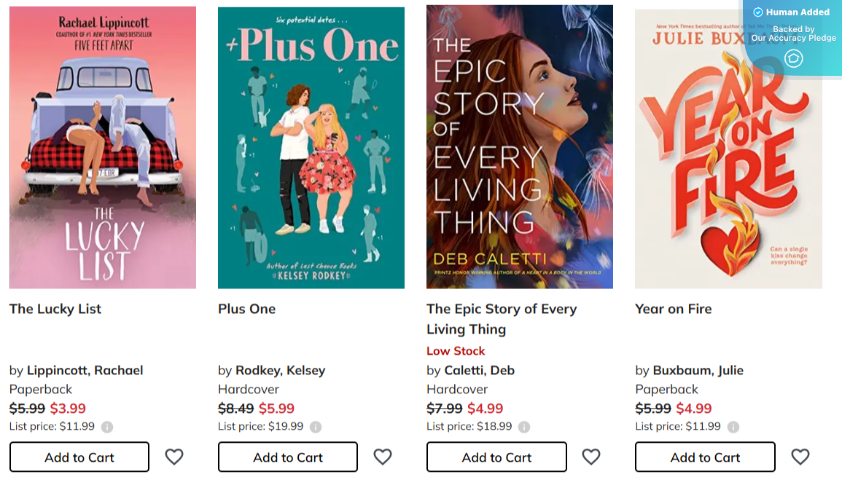This screenshot has width=842, height=504.
Task: Open list price details for Plus One
Action: pos(315,426)
